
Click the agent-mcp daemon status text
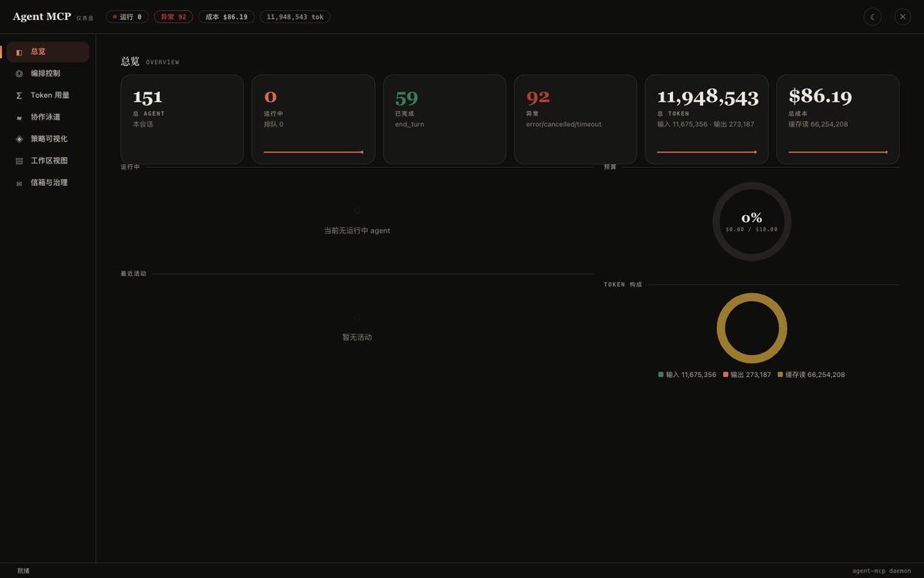click(882, 571)
